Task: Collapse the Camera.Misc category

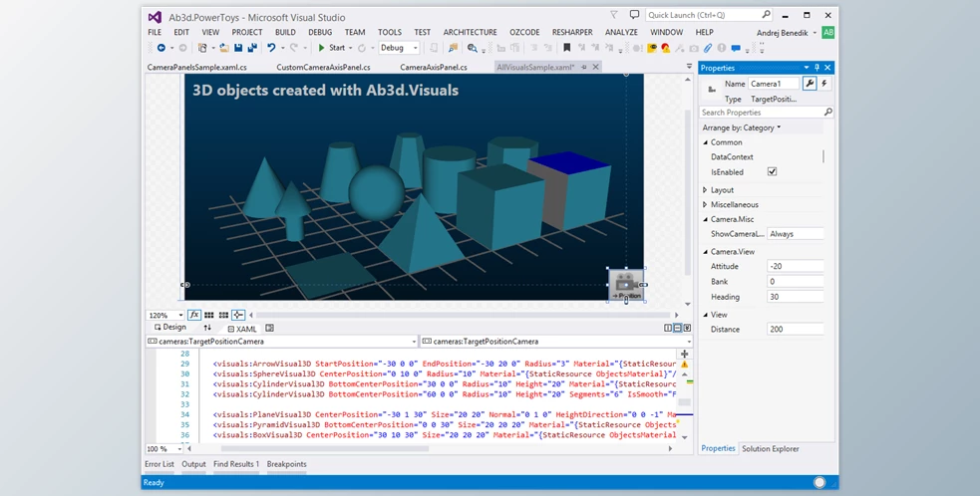Action: (x=706, y=219)
